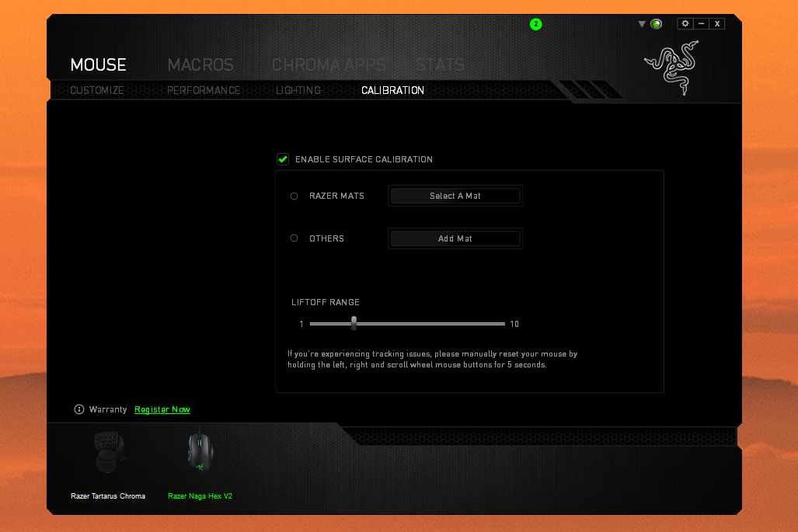Viewport: 798px width, 532px height.
Task: Click the Razer snake logo
Action: (672, 67)
